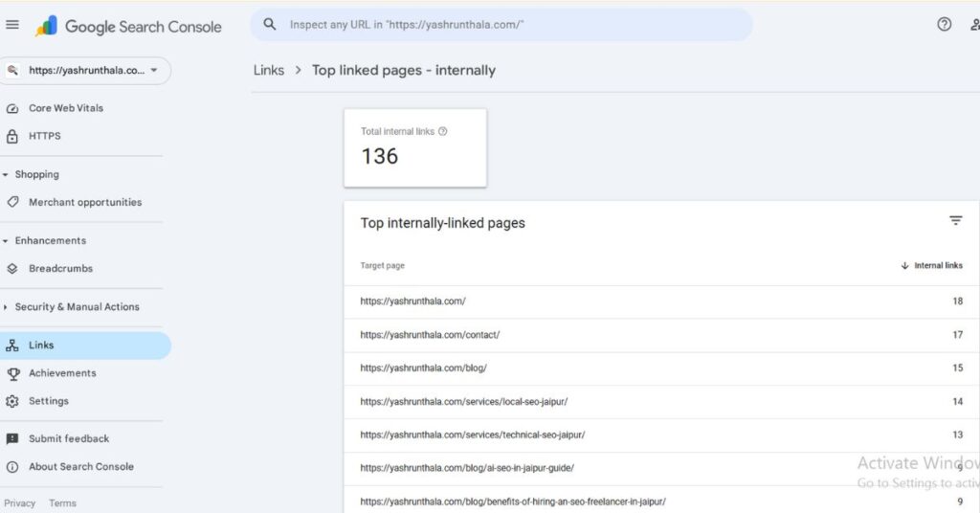Open the help question mark icon
980x513 pixels.
[x=945, y=24]
